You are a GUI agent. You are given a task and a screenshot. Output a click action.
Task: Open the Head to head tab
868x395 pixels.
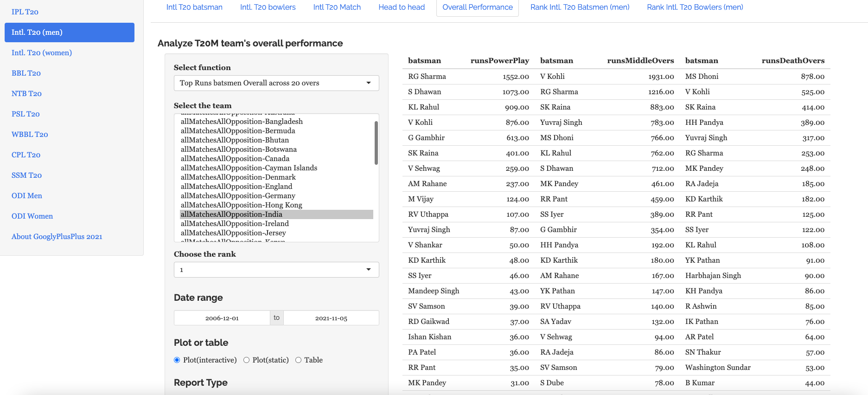coord(402,7)
